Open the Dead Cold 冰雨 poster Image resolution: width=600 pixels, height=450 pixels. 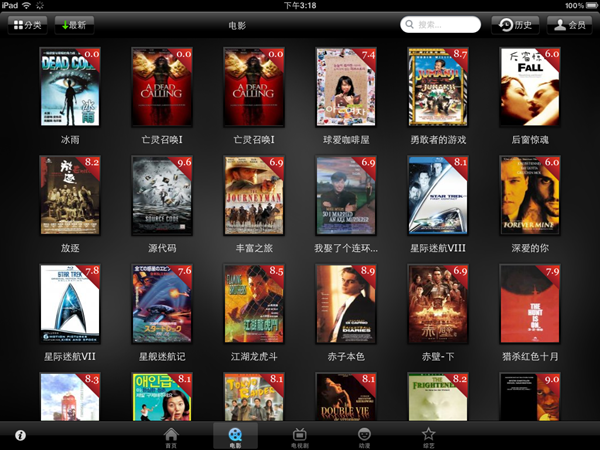(70, 87)
